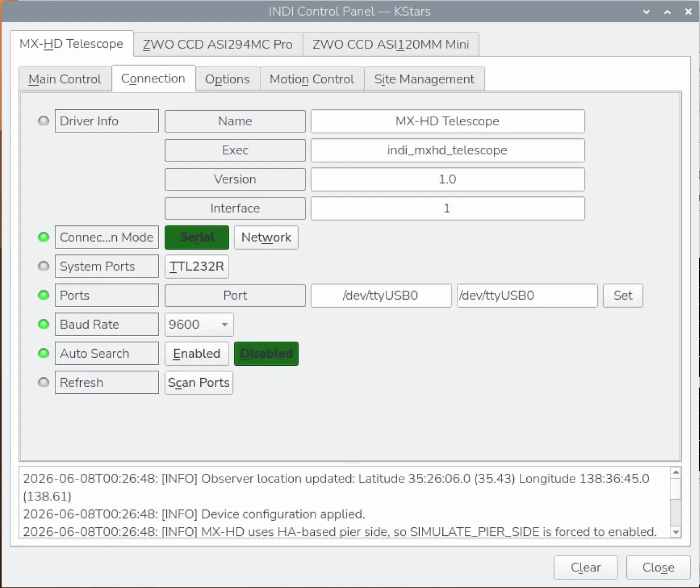Click the Baud Rate status light
700x588 pixels.
tap(44, 324)
